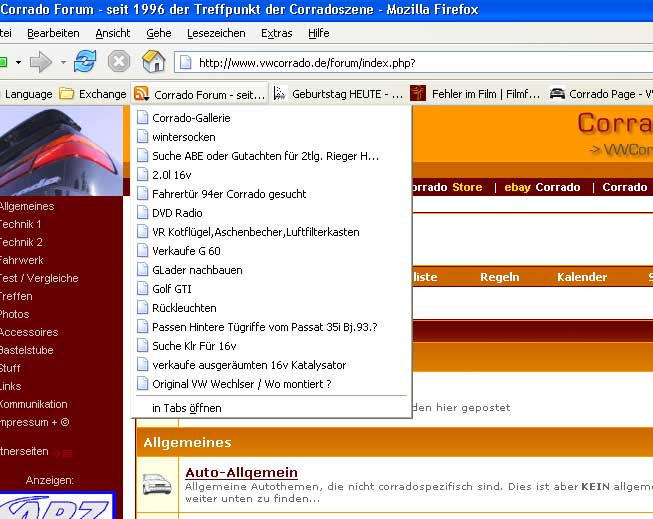
Task: Open the Gehe menu
Action: [x=159, y=33]
